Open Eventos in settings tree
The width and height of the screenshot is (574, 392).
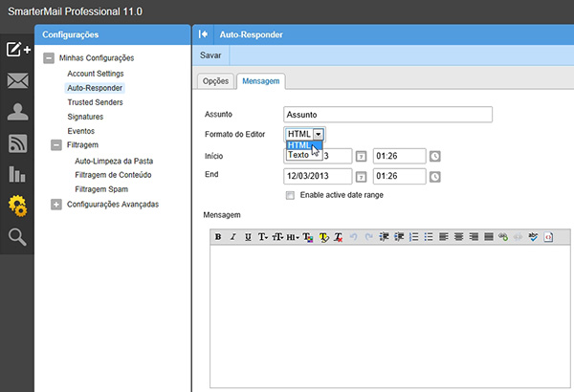(x=81, y=131)
